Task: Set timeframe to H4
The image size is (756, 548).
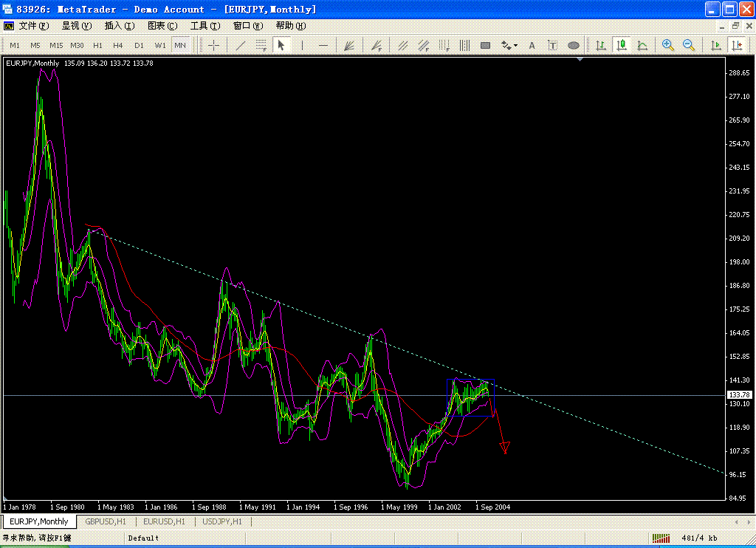Action: (x=118, y=45)
